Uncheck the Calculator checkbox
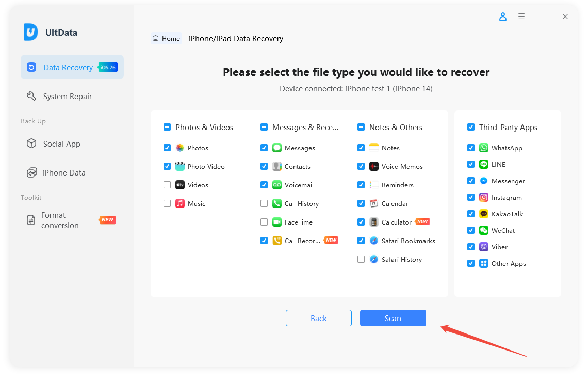The width and height of the screenshot is (588, 382). [361, 222]
